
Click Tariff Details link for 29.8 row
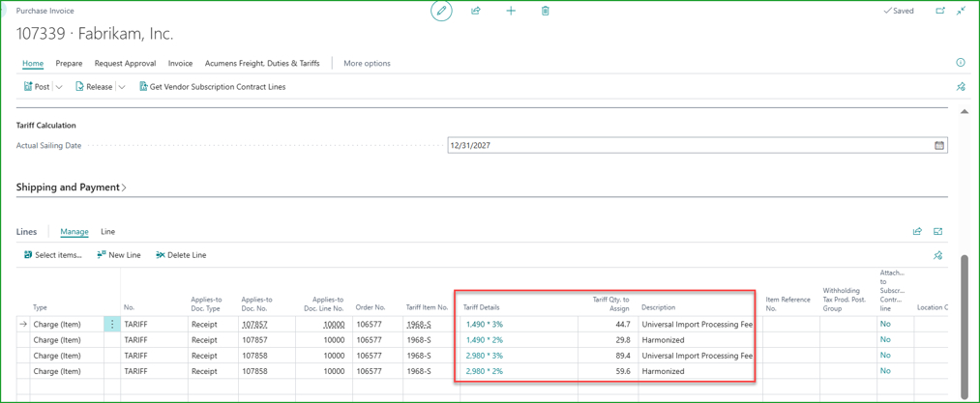[485, 340]
